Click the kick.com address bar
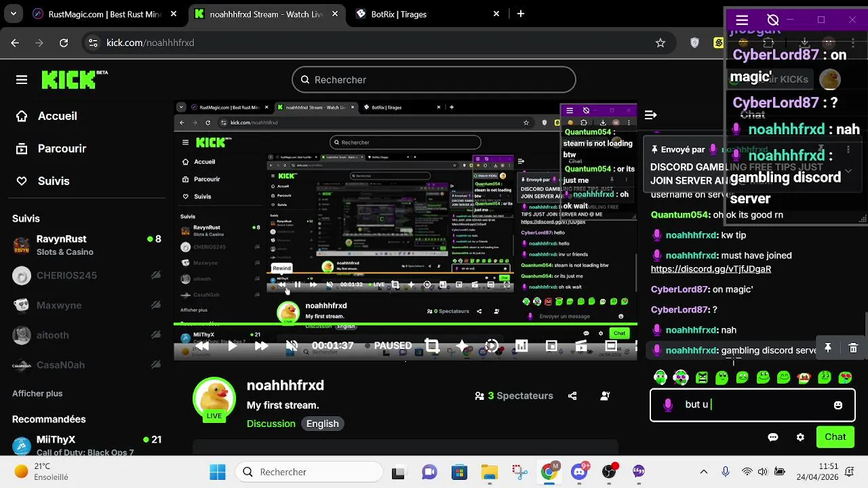This screenshot has width=868, height=488. point(380,43)
